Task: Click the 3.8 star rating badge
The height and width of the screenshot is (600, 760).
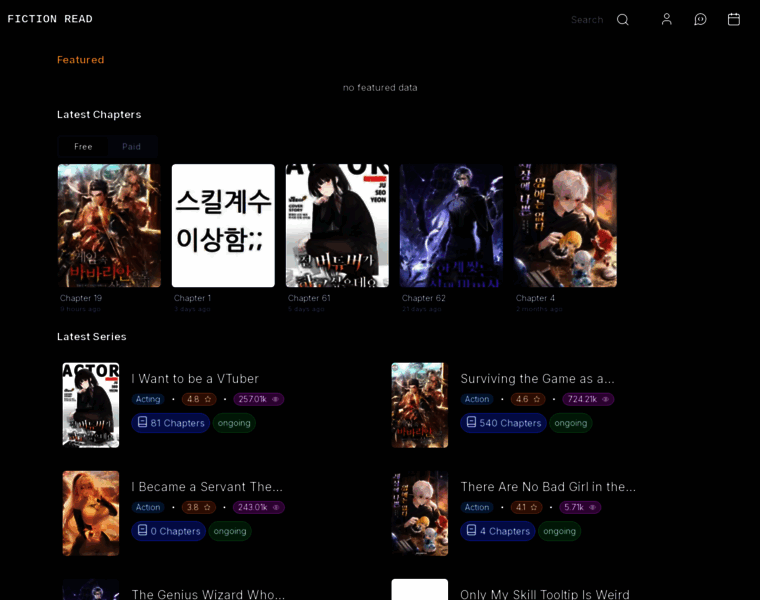Action: coord(199,507)
